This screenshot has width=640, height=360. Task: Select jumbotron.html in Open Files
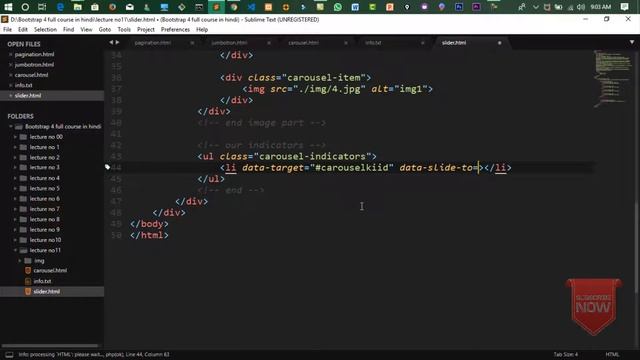pos(34,64)
